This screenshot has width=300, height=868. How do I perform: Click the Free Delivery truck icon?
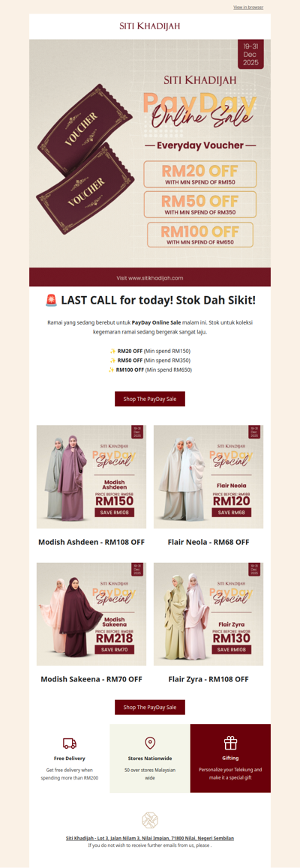[69, 743]
